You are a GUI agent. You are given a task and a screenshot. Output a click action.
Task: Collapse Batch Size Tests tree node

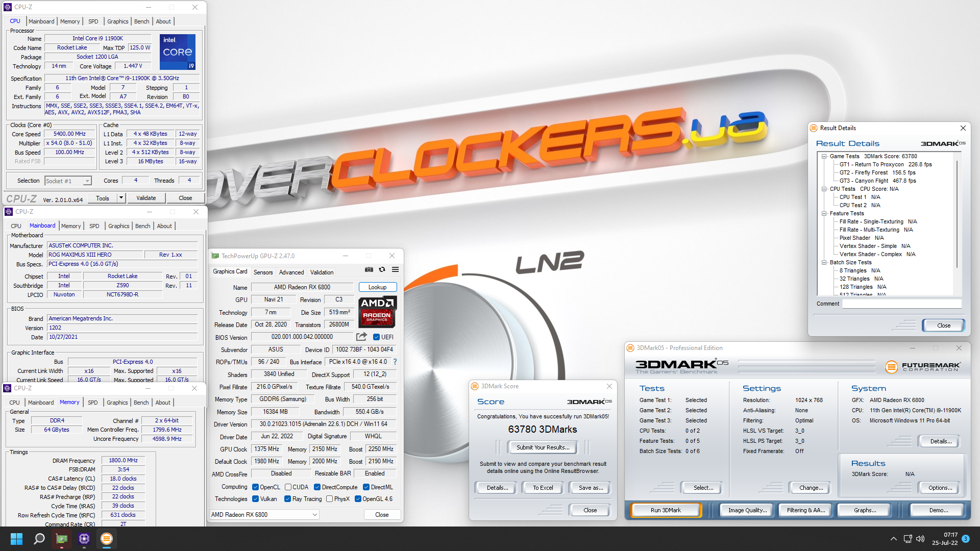(824, 262)
